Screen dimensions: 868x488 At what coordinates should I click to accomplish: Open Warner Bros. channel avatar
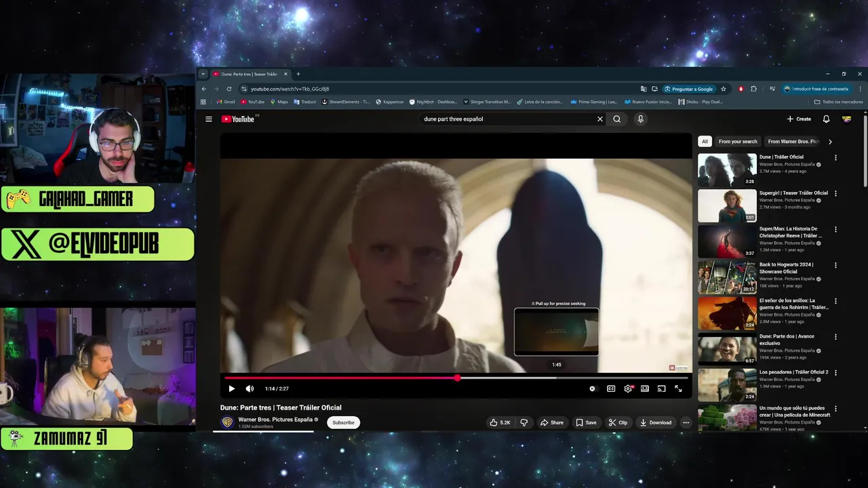[x=227, y=422]
